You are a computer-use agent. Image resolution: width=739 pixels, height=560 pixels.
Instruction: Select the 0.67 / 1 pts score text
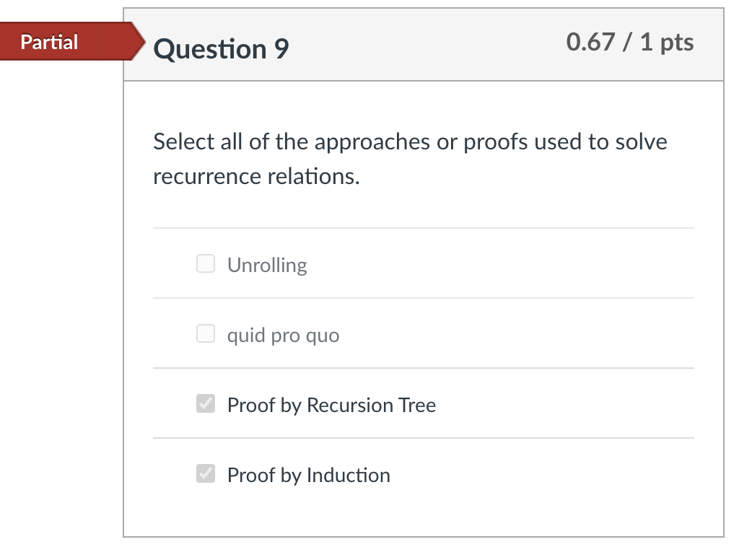tap(629, 43)
